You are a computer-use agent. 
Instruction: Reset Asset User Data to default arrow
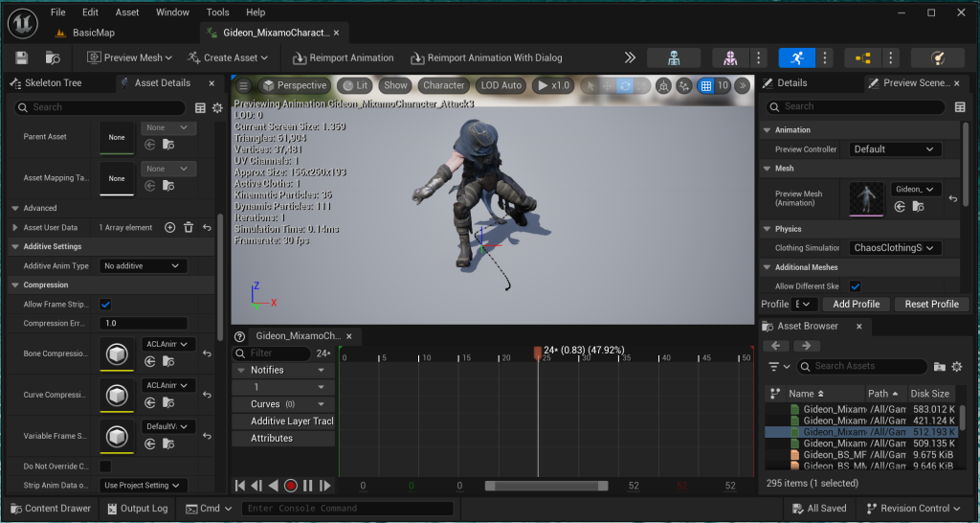[x=207, y=228]
